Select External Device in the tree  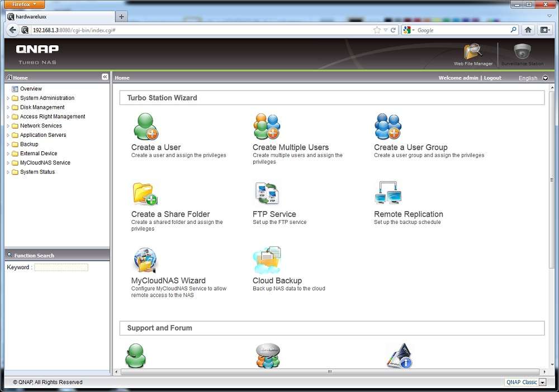39,154
